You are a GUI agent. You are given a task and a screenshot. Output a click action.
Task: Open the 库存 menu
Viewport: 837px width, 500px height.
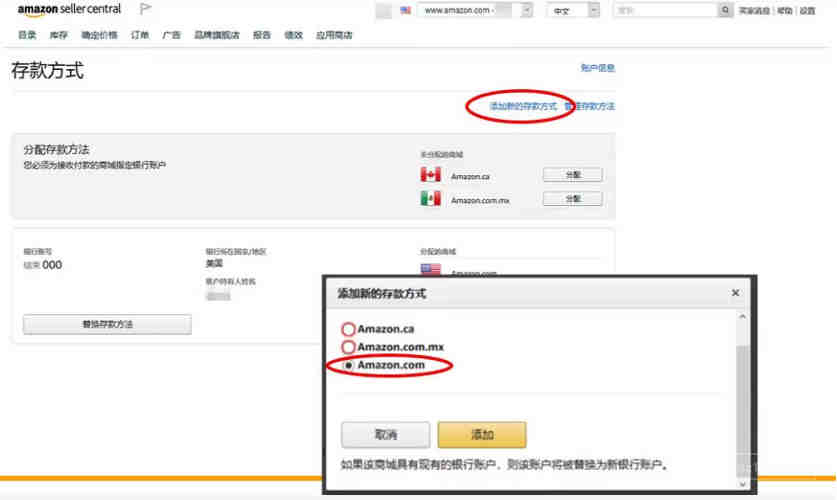59,35
